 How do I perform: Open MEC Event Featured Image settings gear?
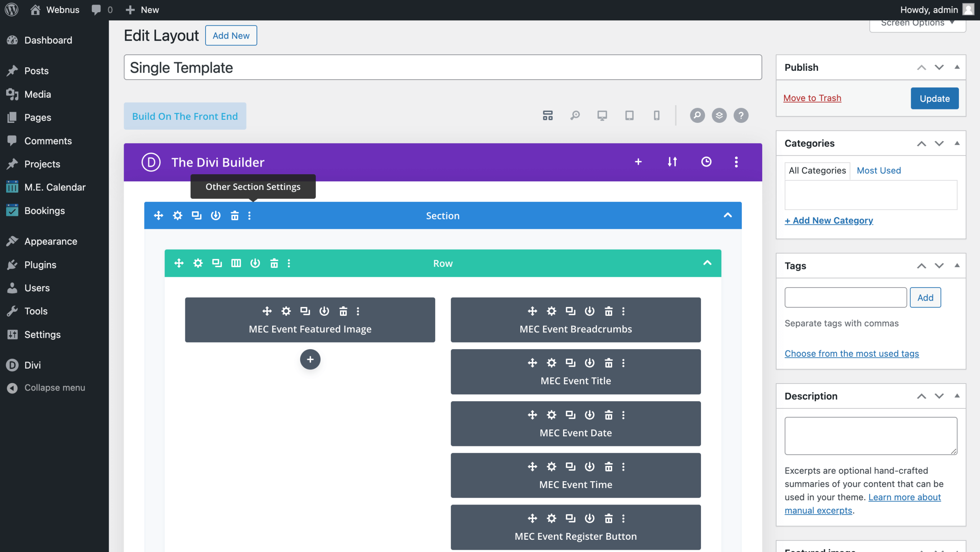[x=286, y=311]
